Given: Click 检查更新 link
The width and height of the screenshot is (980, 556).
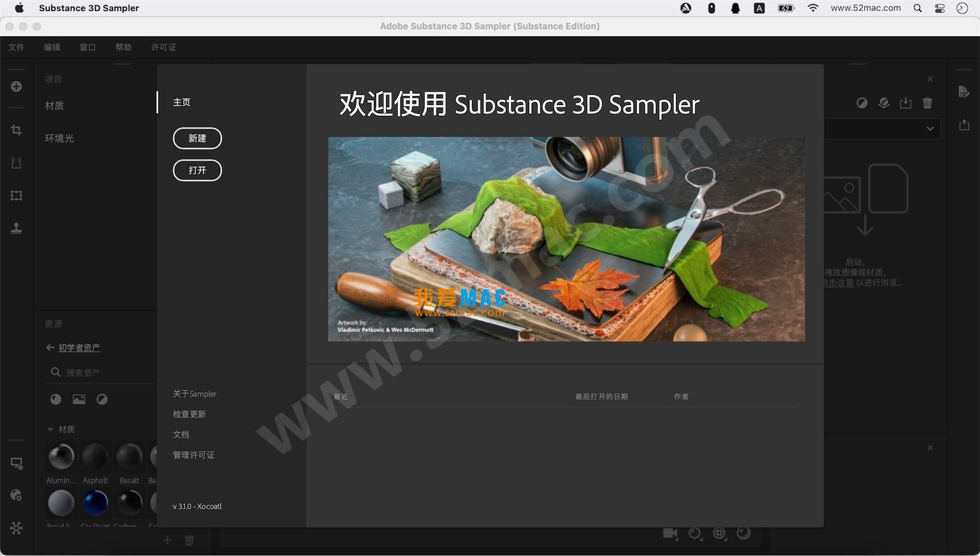Looking at the screenshot, I should 189,414.
